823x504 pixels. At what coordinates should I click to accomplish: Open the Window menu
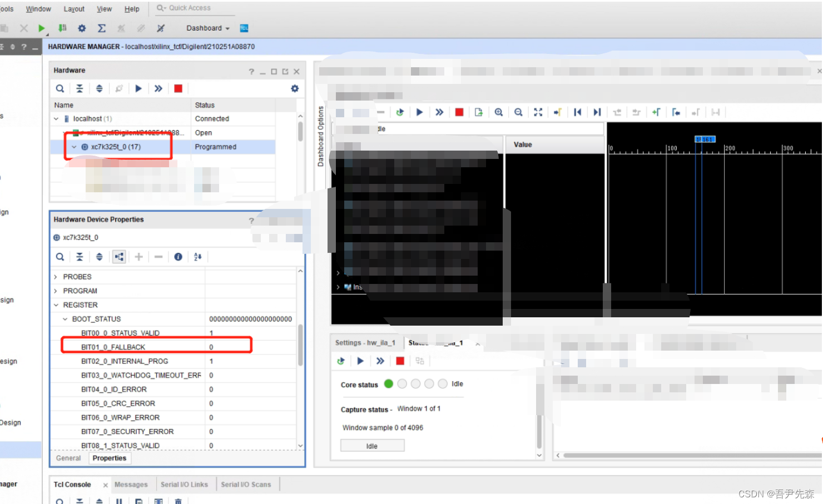click(38, 8)
